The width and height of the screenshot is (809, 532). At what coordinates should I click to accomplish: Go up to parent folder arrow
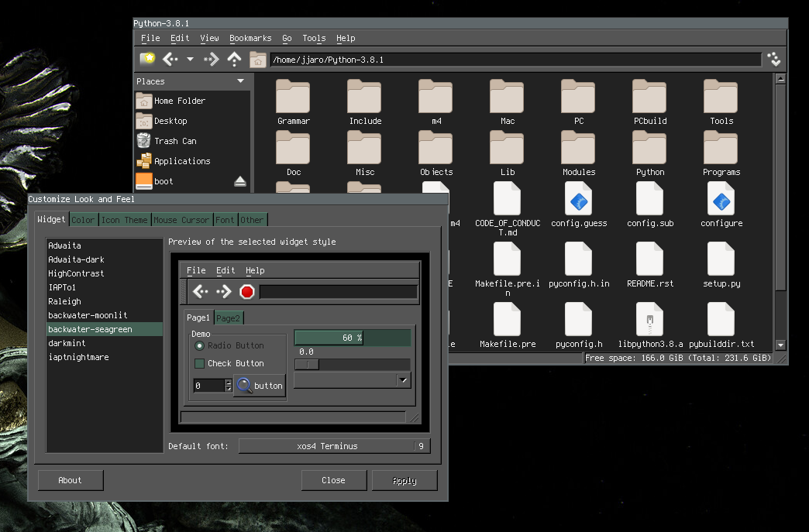234,60
